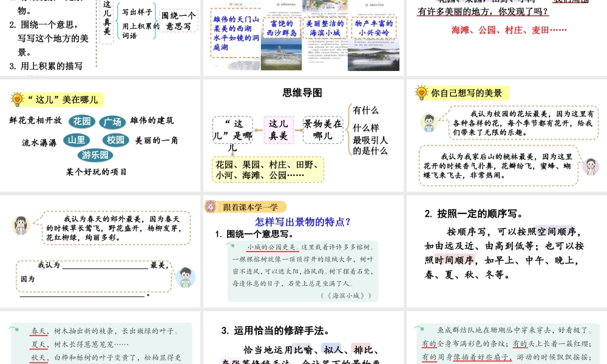
Task: Click the blue text 雄伟的天门山
Action: coord(236,19)
